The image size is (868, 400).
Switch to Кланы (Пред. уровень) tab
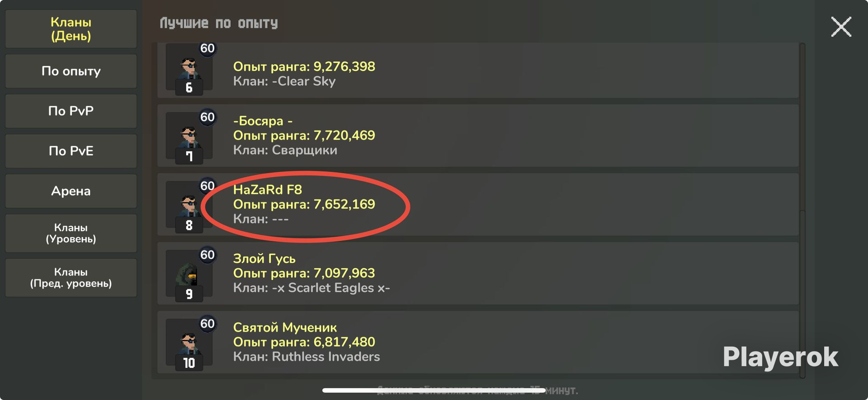point(71,277)
